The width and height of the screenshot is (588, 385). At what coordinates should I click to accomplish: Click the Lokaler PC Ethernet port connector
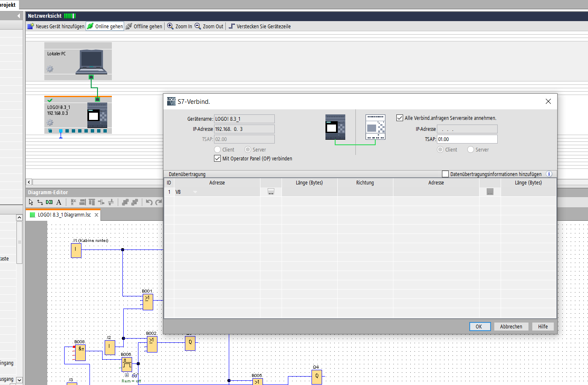91,77
